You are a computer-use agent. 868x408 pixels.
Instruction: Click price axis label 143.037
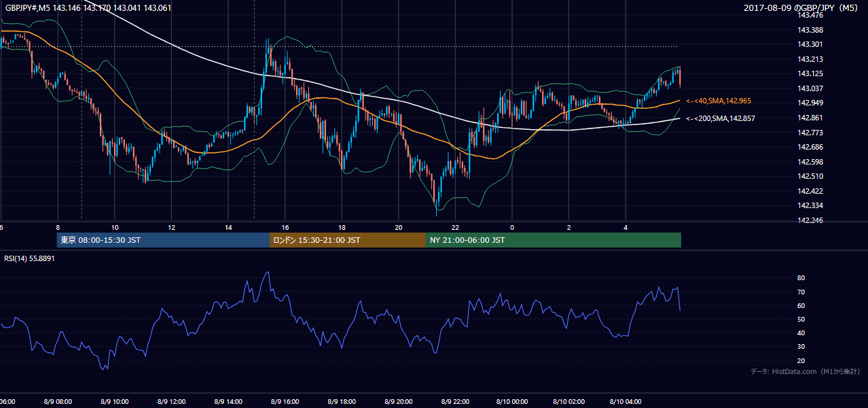coord(810,88)
